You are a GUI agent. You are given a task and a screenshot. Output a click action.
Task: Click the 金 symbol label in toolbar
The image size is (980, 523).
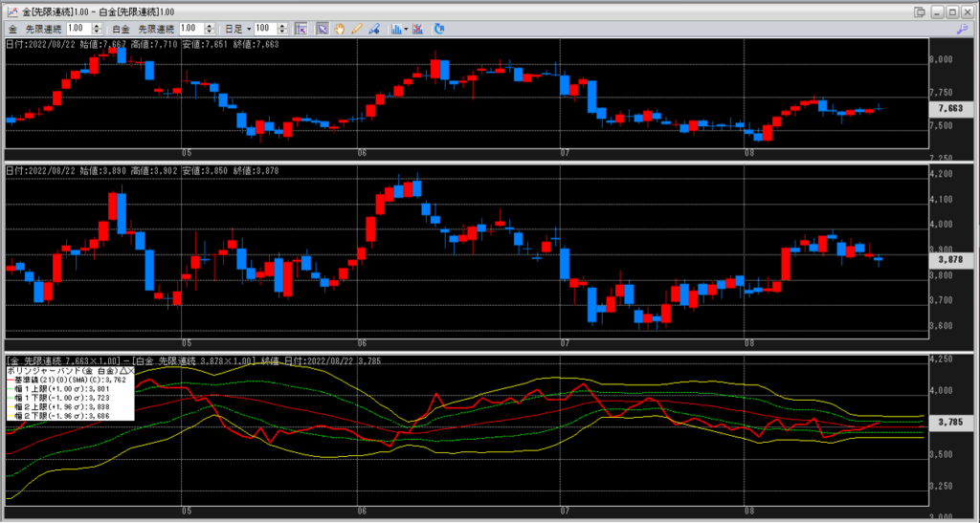click(x=12, y=29)
